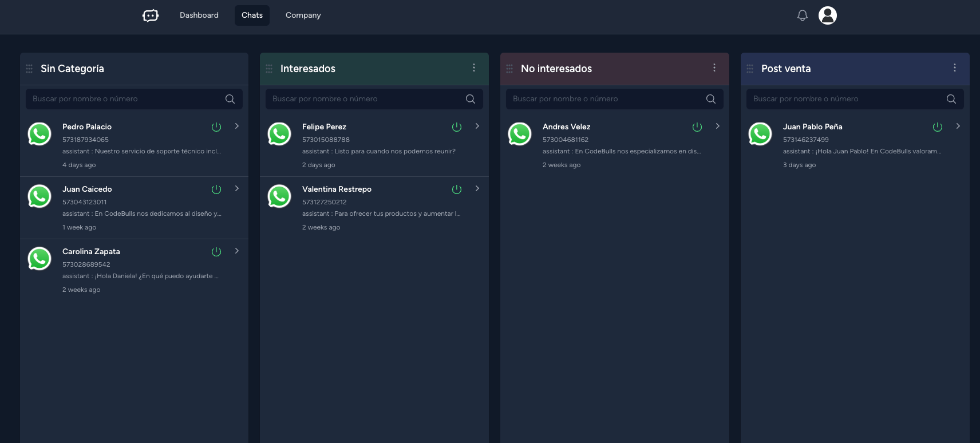
Task: Open No interesados column options menu
Action: (714, 68)
